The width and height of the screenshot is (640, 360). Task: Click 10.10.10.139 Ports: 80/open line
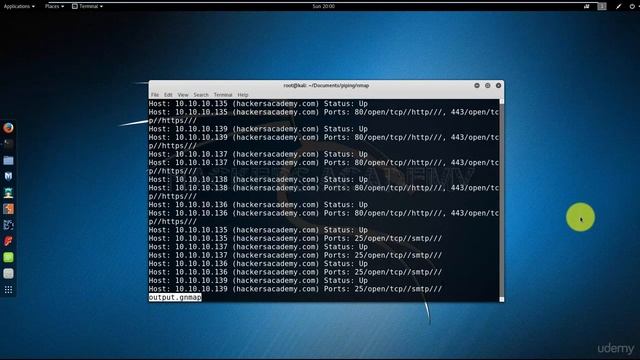[x=324, y=142]
